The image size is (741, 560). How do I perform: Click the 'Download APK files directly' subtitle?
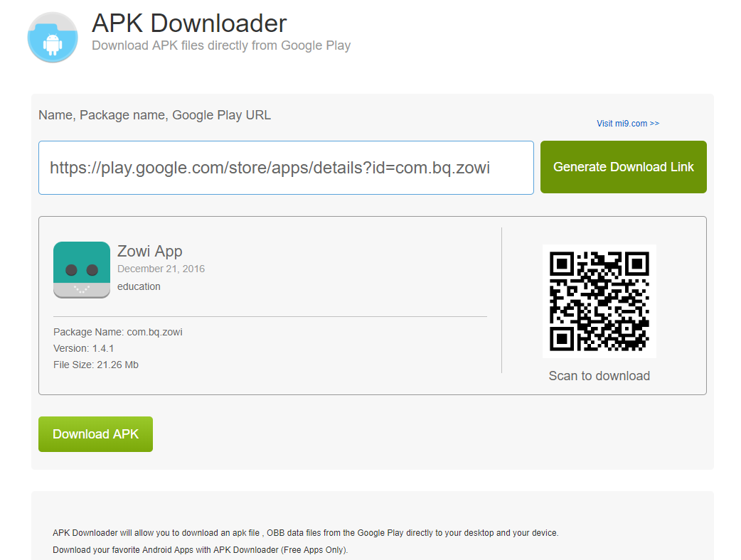click(221, 45)
